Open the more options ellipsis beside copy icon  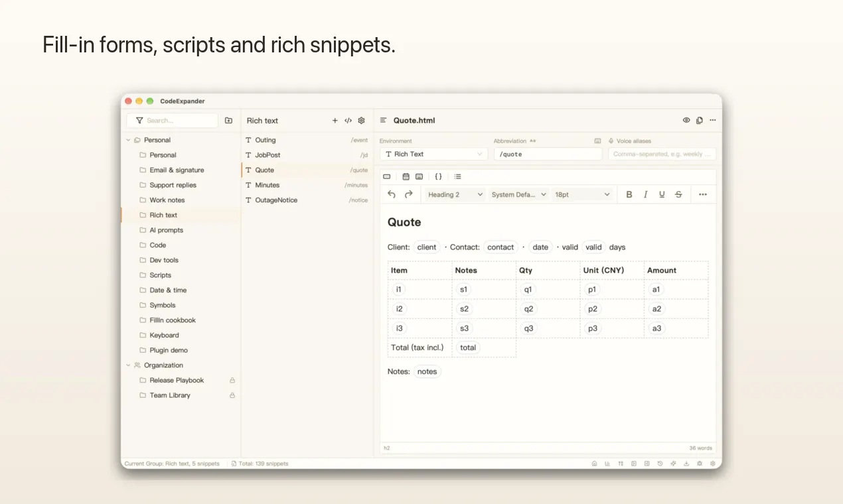(x=713, y=121)
